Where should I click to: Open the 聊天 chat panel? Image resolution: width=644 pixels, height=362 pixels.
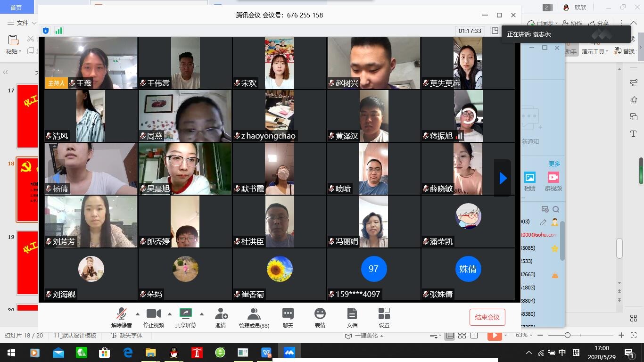(288, 318)
